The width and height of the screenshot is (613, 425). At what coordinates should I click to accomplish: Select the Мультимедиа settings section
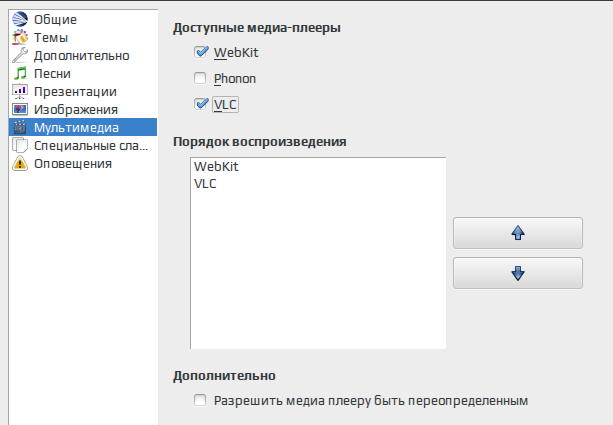[x=83, y=127]
